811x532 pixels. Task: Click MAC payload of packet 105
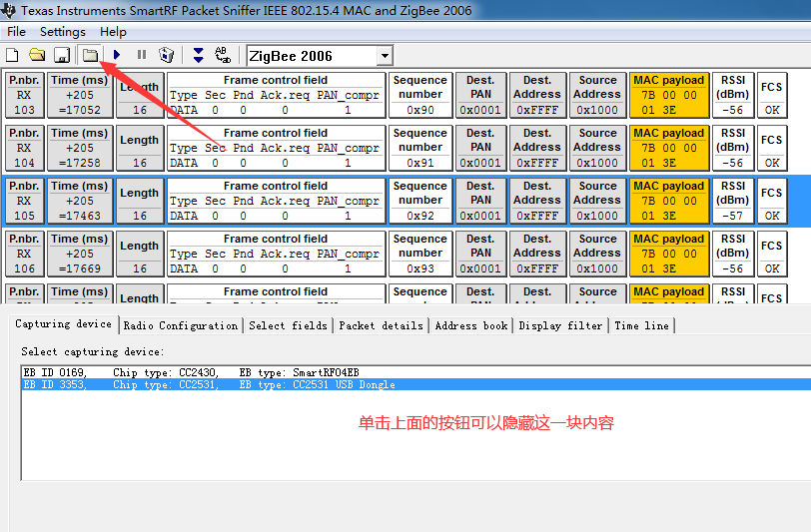(669, 201)
